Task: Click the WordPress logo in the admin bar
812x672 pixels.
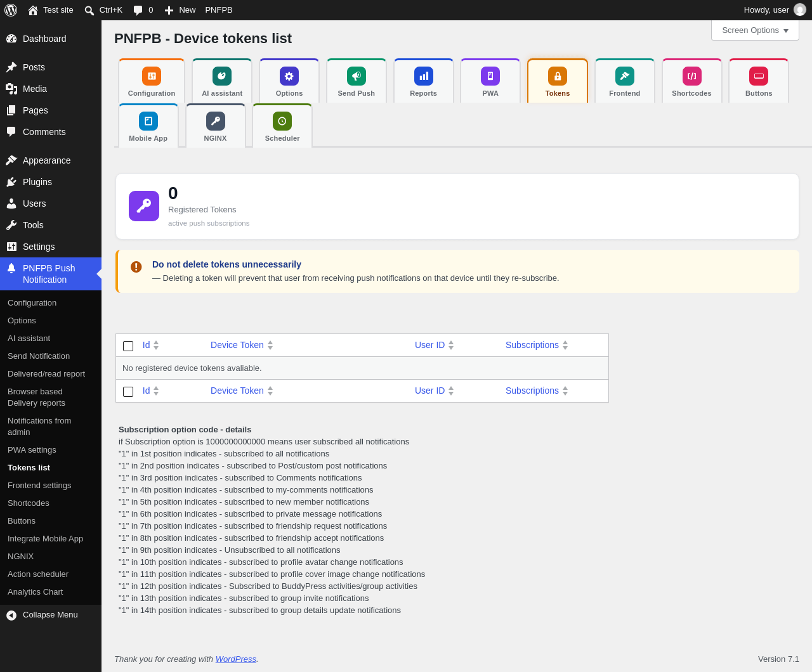Action: point(11,10)
